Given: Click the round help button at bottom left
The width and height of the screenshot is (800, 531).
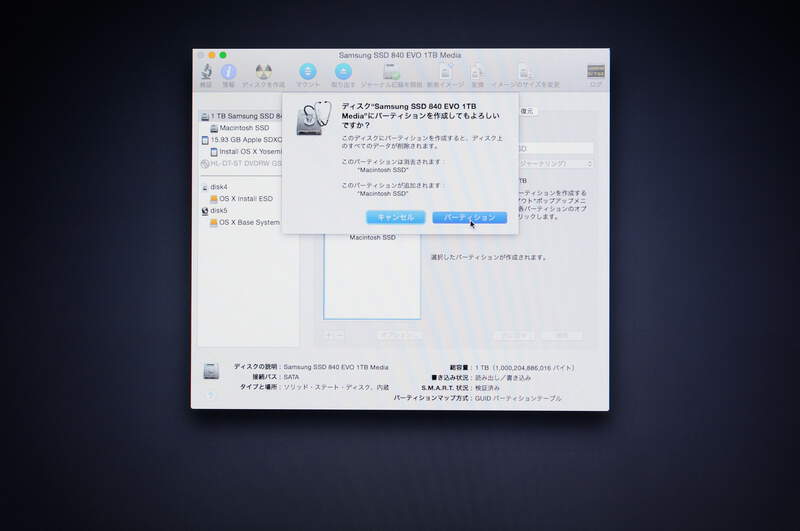Looking at the screenshot, I should click(211, 395).
